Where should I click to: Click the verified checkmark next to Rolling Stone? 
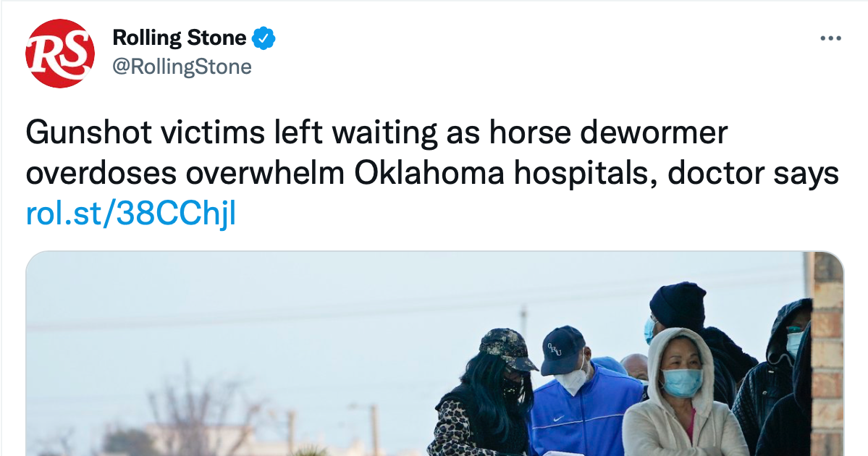pos(264,38)
